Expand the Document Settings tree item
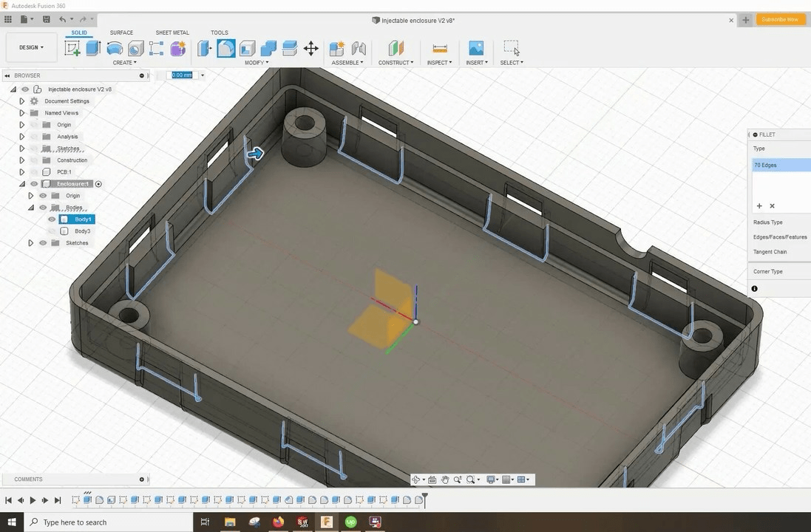 click(21, 100)
